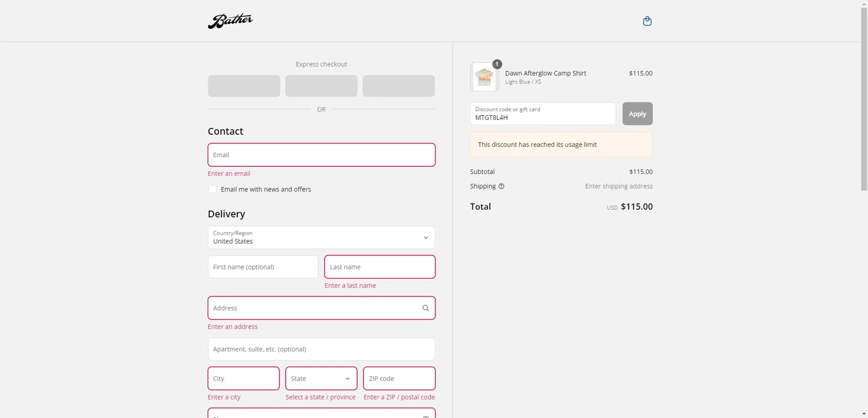
Task: Focus the Email input field
Action: click(321, 155)
